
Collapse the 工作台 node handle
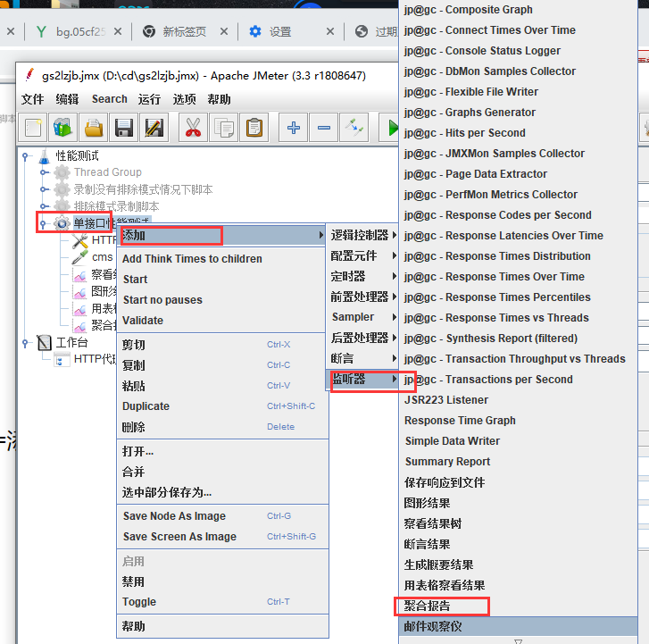tap(25, 342)
